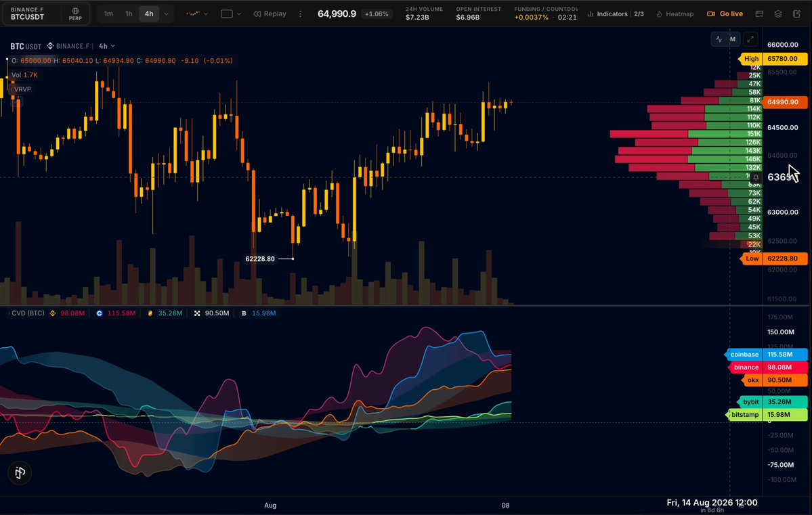Open the layout rectangle dropdown
Screen dimensions: 812x515
231,14
